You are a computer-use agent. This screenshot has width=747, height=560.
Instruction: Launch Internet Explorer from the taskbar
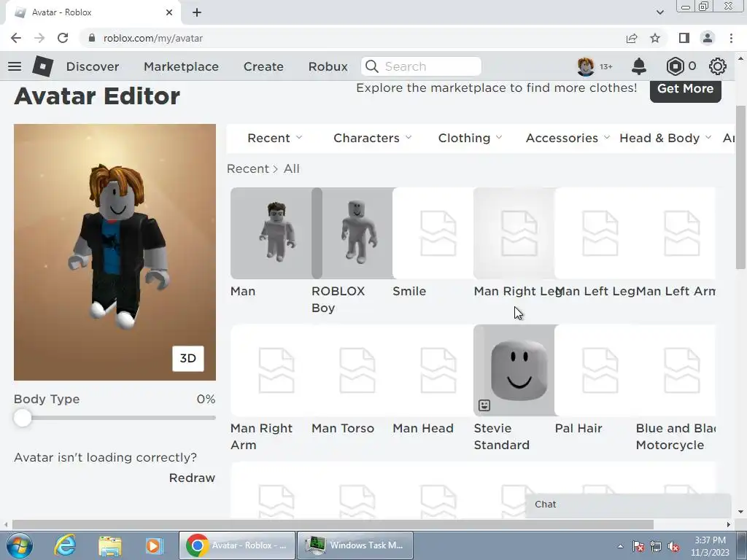[65, 545]
